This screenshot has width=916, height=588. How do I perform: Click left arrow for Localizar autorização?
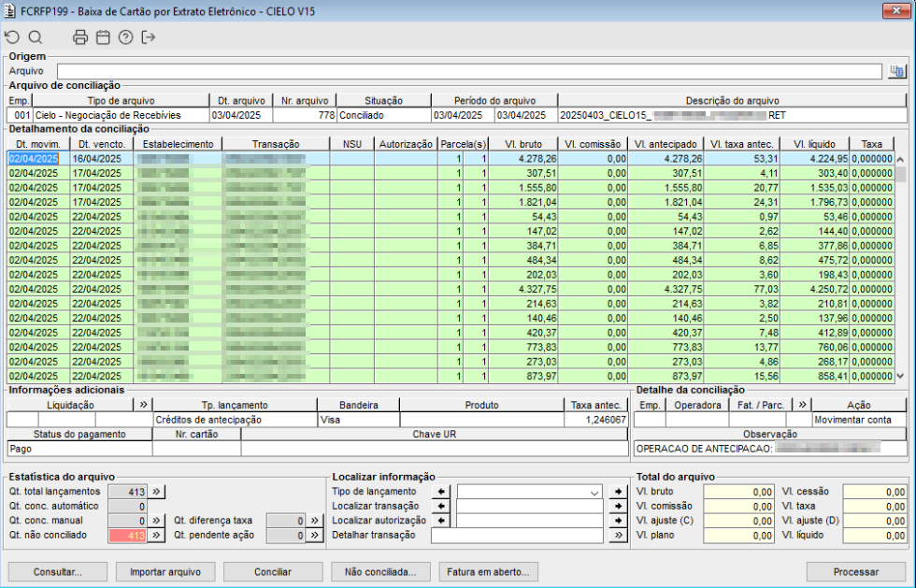[441, 520]
